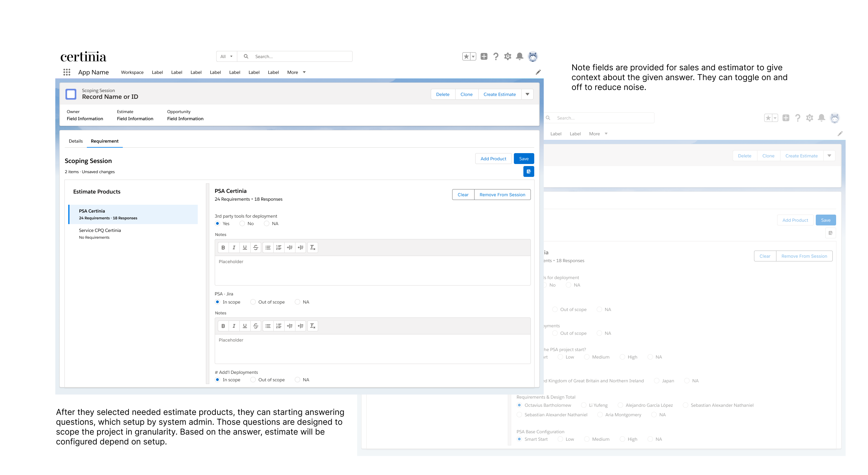The image size is (868, 475).
Task: Clear formatting in second Notes toolbar
Action: 312,326
